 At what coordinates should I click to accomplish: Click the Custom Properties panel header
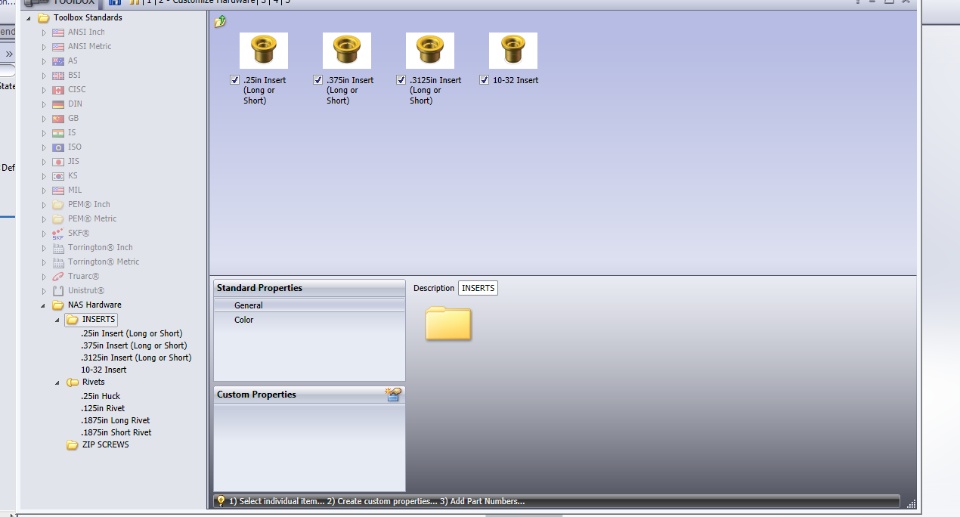click(x=309, y=394)
